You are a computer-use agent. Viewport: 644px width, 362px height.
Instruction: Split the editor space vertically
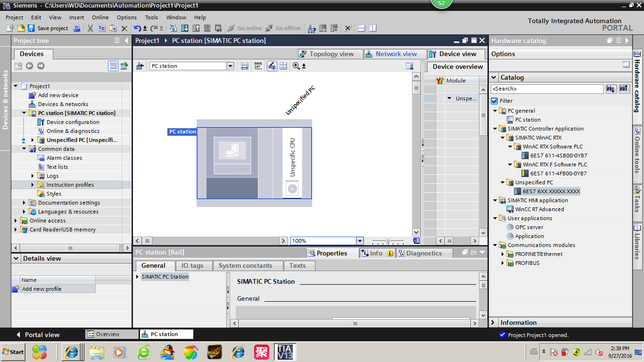click(x=373, y=28)
